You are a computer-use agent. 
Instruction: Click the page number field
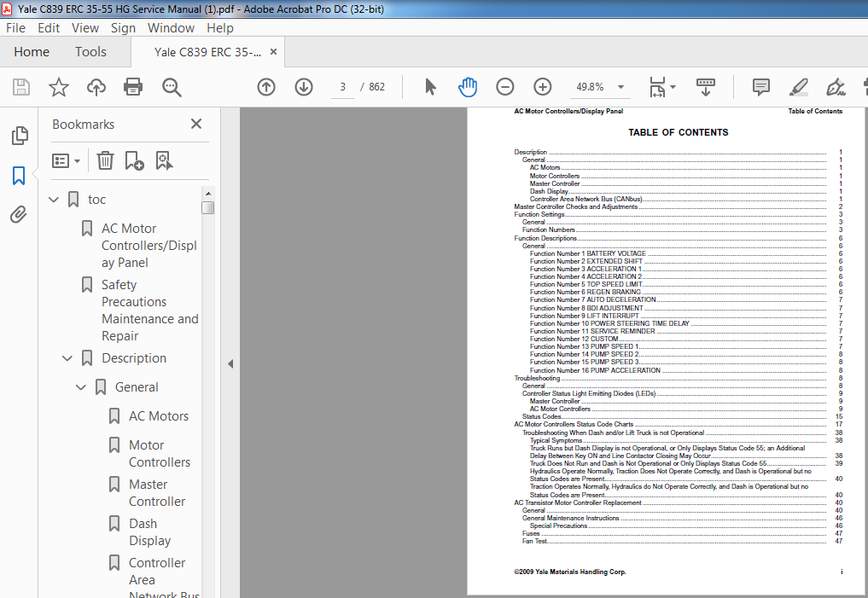[342, 87]
